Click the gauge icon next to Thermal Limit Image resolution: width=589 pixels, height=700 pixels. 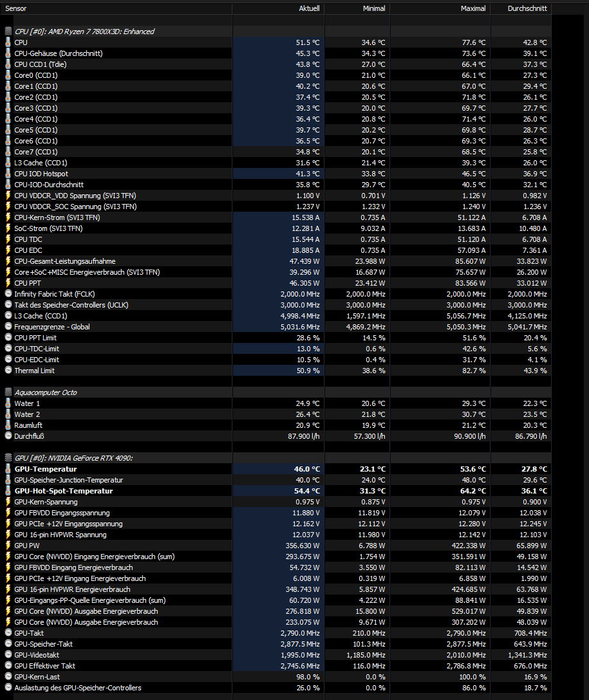(8, 371)
